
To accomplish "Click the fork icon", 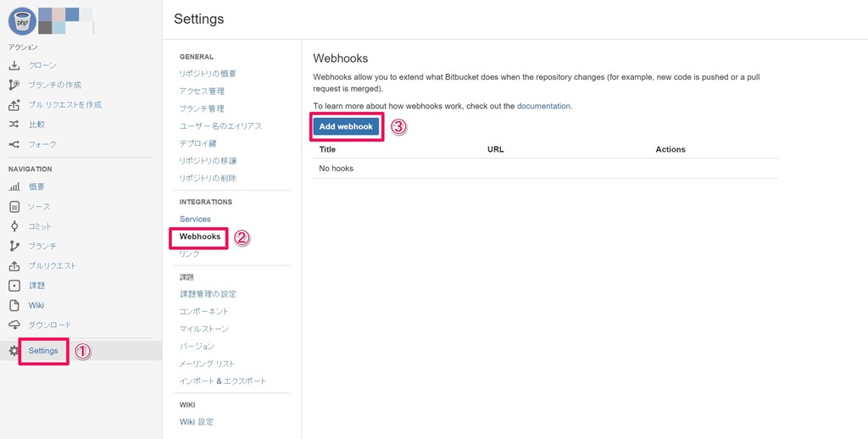I will 14,144.
